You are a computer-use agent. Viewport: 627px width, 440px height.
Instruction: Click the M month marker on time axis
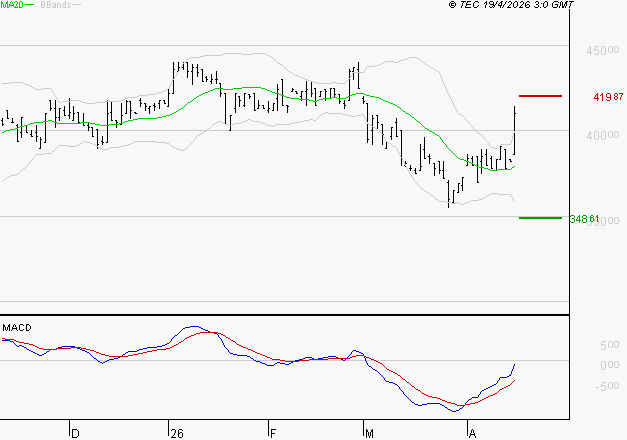[x=369, y=433]
